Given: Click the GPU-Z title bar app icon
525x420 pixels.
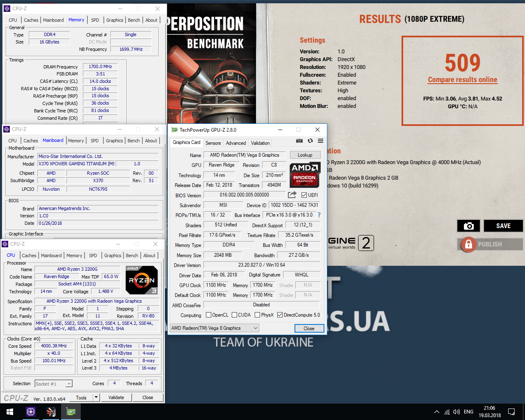Looking at the screenshot, I should (174, 130).
